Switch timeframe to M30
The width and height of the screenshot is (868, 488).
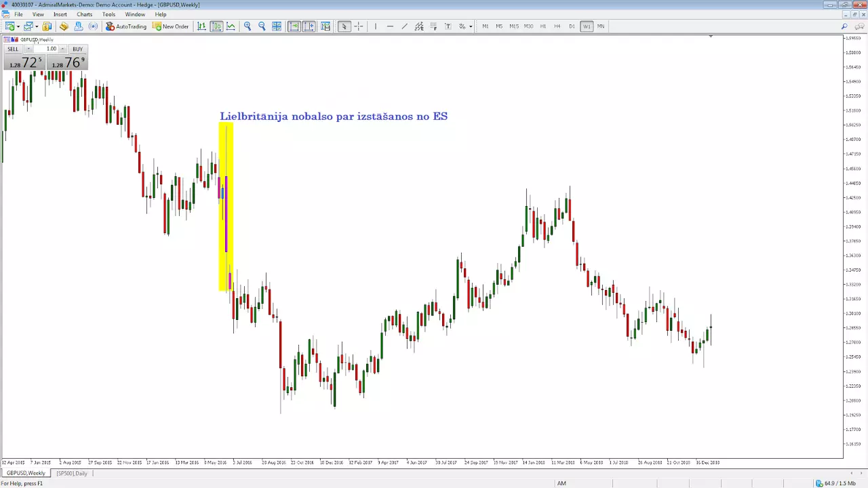(528, 26)
